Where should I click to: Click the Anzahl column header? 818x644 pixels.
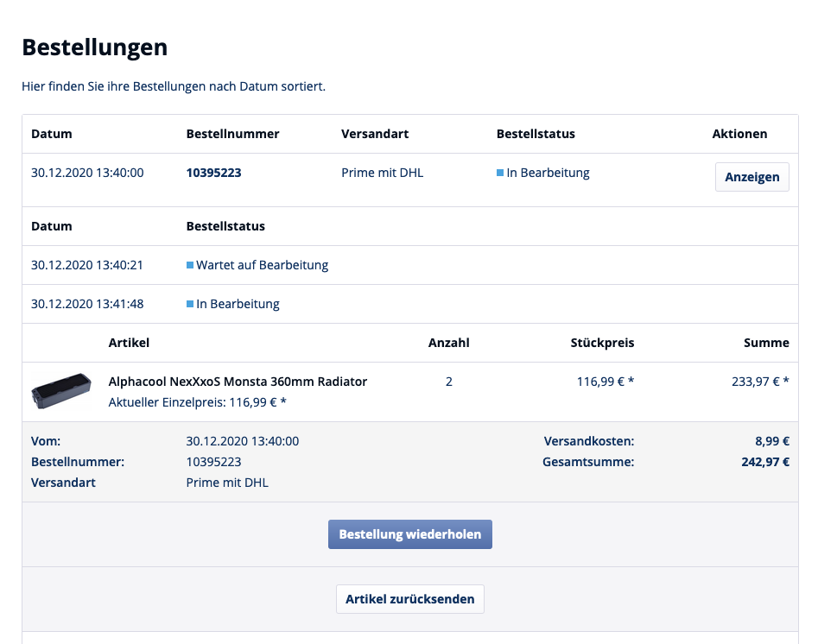pyautogui.click(x=449, y=343)
